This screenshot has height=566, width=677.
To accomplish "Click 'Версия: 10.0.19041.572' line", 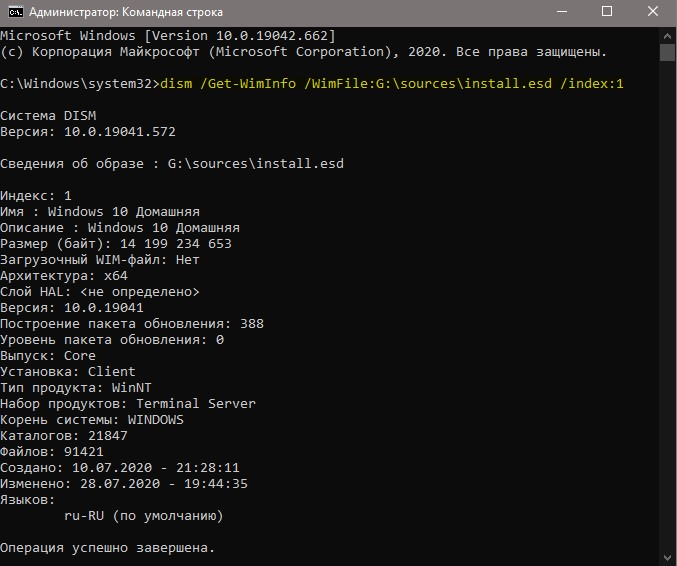I will tap(88, 132).
